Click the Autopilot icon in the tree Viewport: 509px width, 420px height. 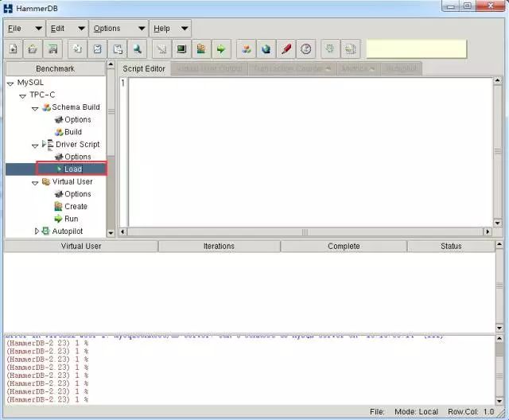[x=46, y=231]
